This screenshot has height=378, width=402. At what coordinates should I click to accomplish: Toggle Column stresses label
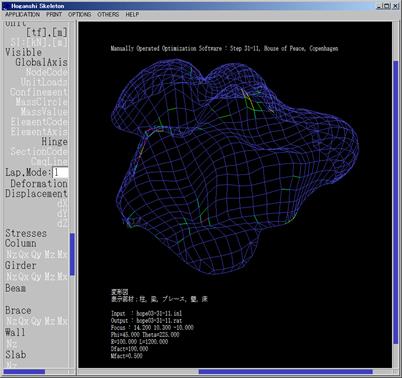coord(21,243)
